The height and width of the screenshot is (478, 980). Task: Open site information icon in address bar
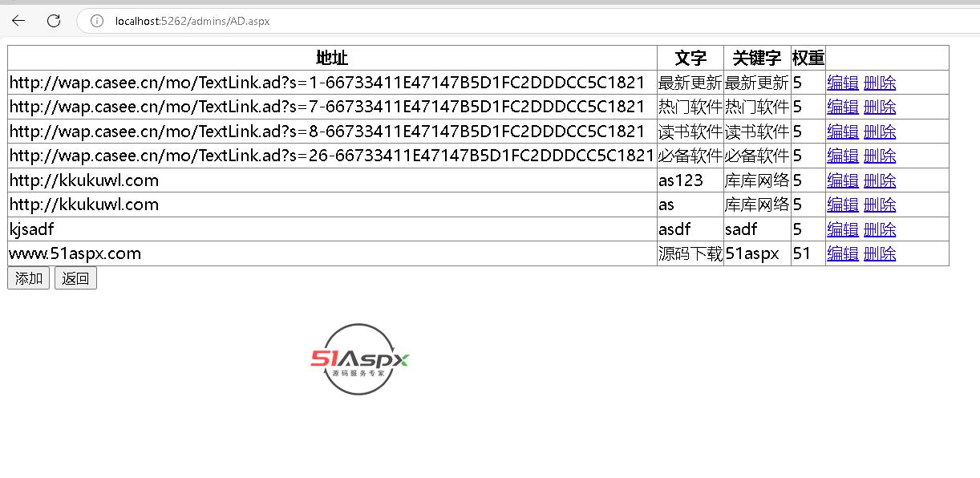pyautogui.click(x=97, y=21)
